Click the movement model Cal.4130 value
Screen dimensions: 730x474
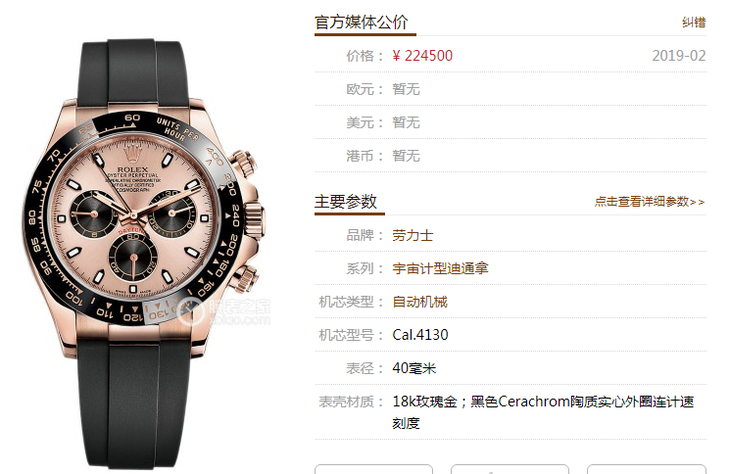pos(420,335)
